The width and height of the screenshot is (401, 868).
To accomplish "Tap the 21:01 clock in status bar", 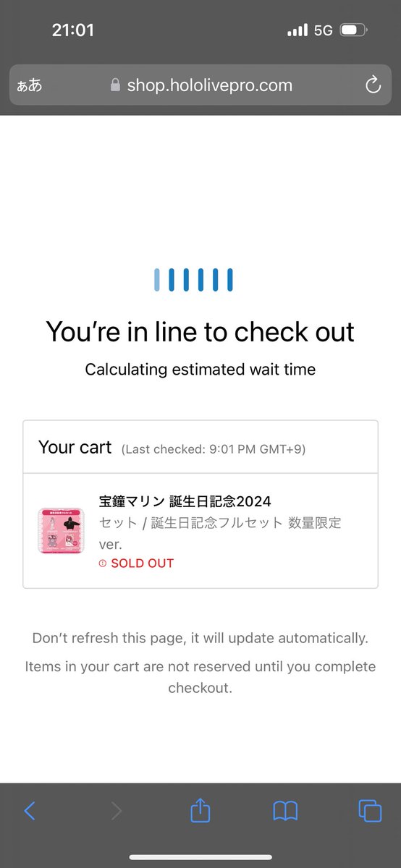I will (x=72, y=30).
